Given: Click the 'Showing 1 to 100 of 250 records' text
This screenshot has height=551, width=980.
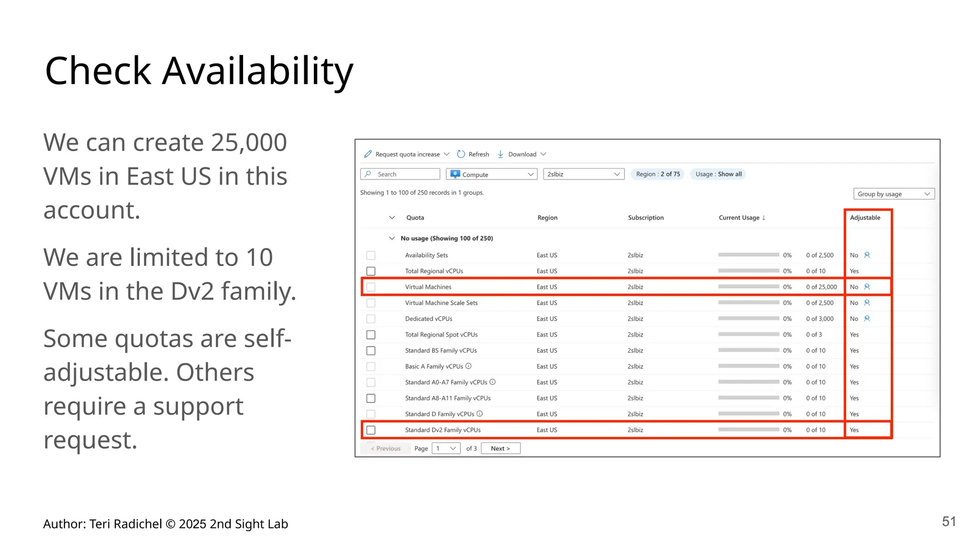Looking at the screenshot, I should click(422, 193).
